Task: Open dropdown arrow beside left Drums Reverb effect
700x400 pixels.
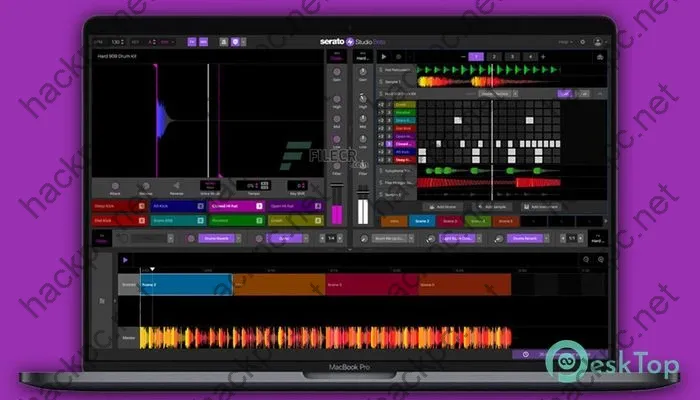Action: point(238,238)
